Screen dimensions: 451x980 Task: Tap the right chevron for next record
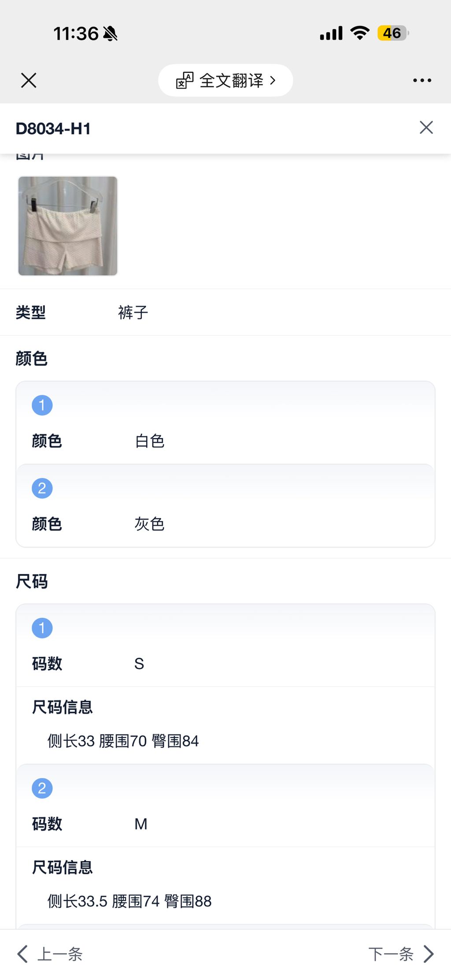[429, 954]
